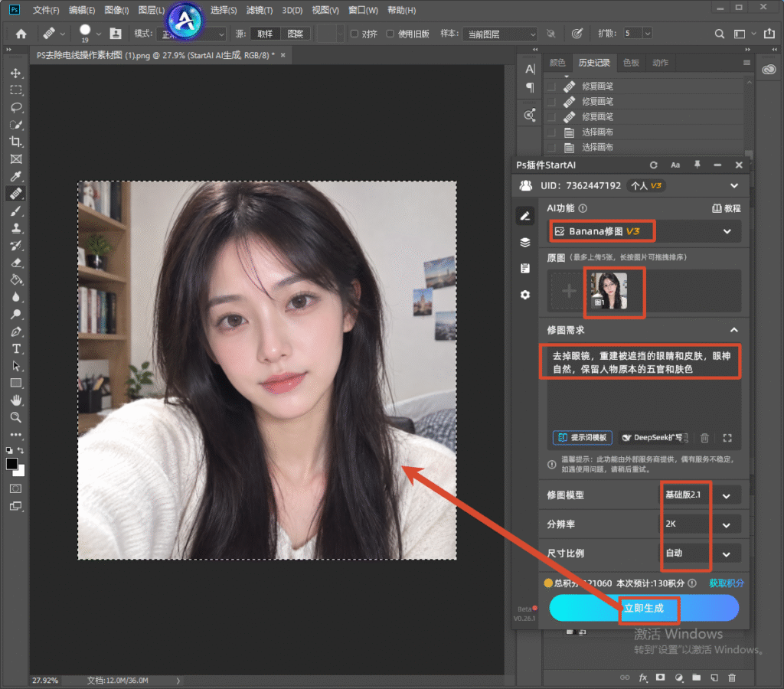This screenshot has height=689, width=784.
Task: Click the Home icon in options bar
Action: 21,34
